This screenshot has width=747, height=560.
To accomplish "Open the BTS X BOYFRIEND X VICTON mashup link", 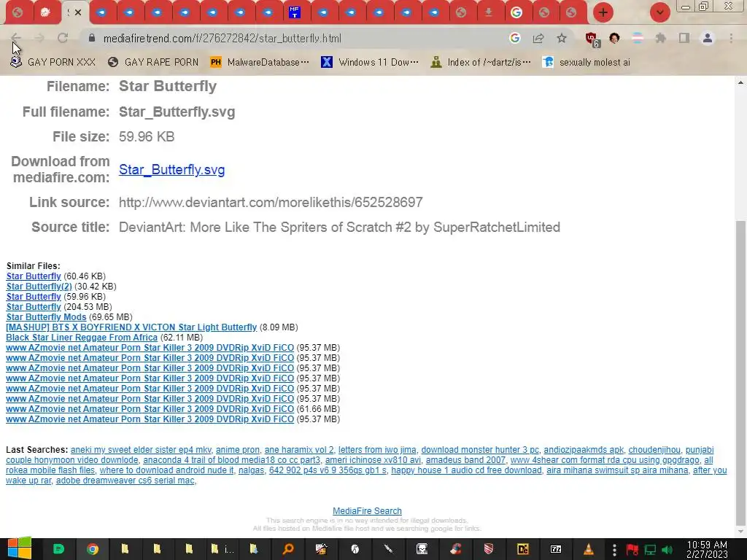I will click(131, 327).
